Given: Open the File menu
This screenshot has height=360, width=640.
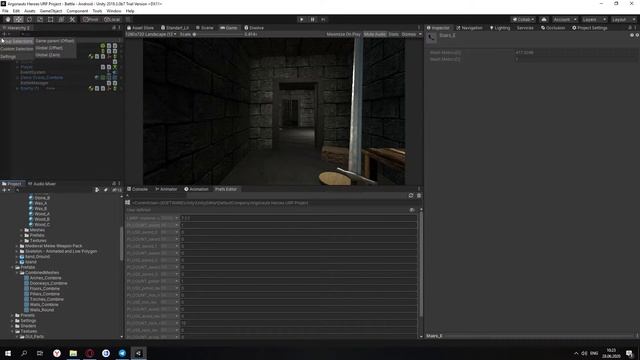Looking at the screenshot, I should (5, 11).
